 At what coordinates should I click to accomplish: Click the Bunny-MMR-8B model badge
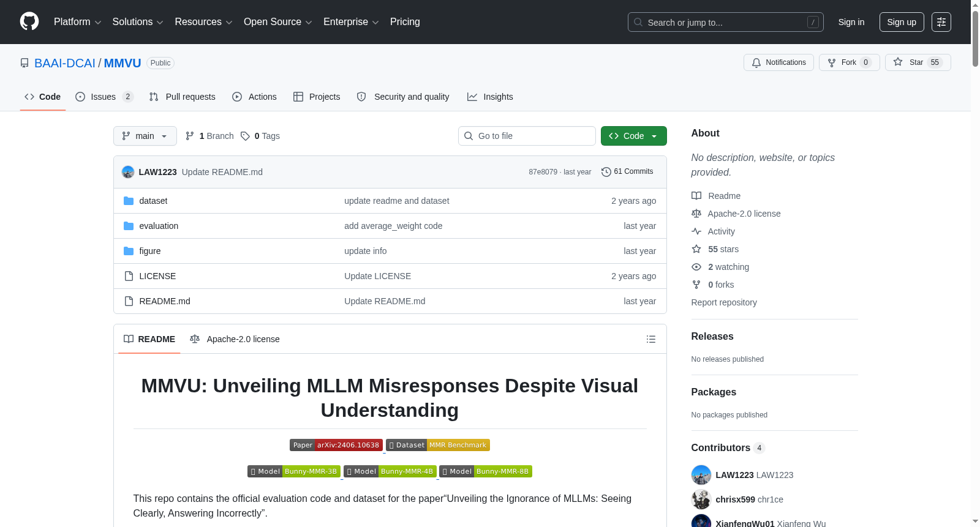tap(486, 471)
